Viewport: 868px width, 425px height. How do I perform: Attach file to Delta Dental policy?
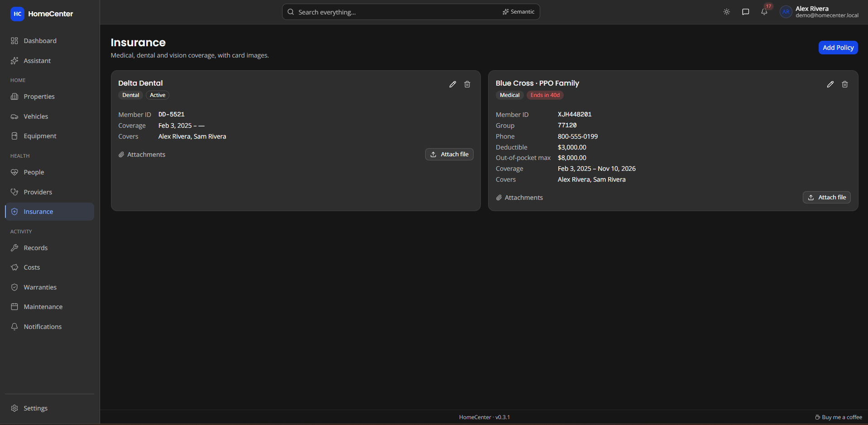click(x=449, y=155)
